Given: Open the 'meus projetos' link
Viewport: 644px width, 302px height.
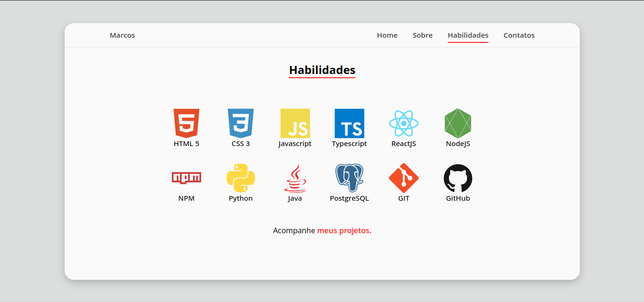Looking at the screenshot, I should [x=343, y=231].
